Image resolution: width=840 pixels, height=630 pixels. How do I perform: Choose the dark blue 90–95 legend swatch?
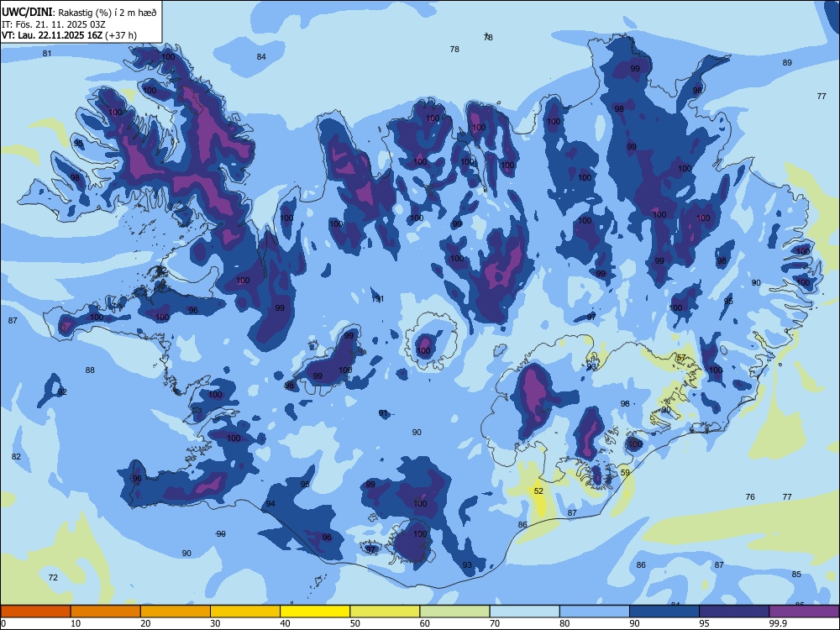664,612
